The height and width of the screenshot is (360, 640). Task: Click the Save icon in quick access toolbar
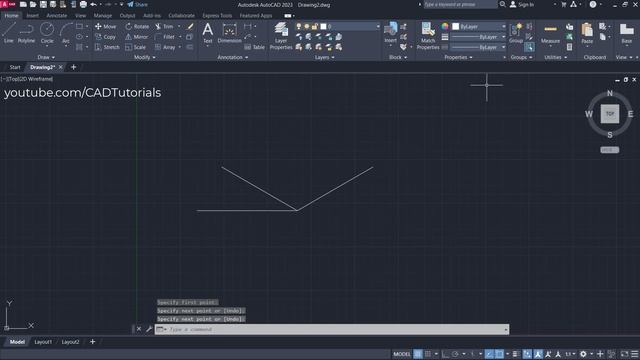coord(43,4)
